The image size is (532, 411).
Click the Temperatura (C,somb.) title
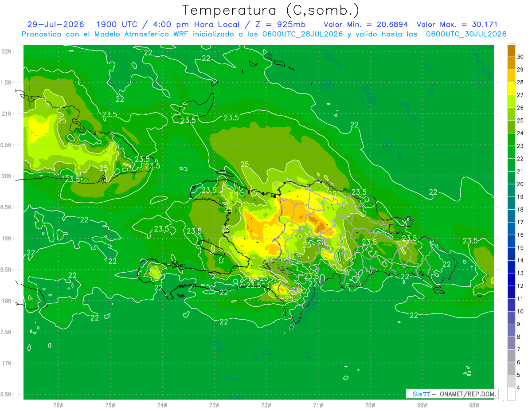[270, 10]
